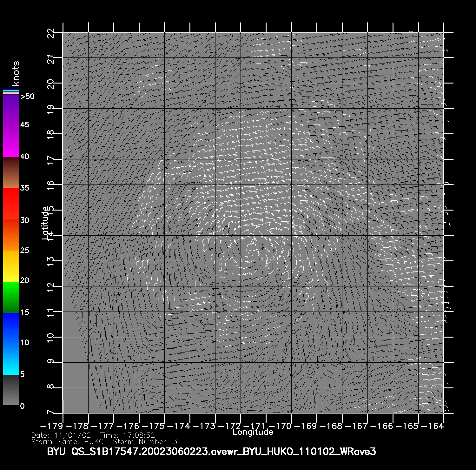Click the "Latitude" axis title

click(45, 223)
